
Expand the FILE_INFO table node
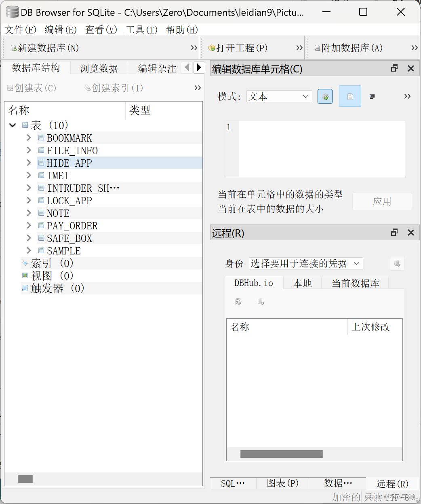29,150
